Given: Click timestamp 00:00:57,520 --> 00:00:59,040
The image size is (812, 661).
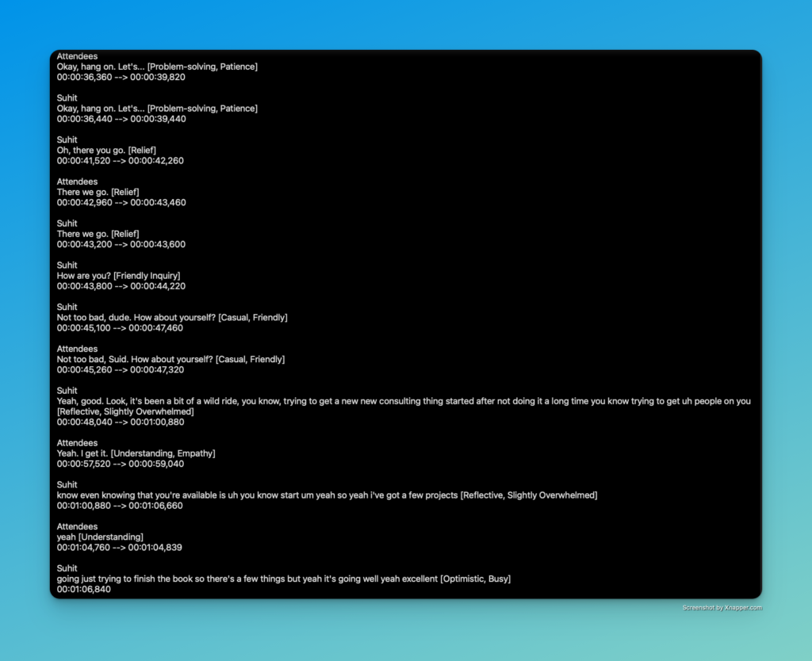Looking at the screenshot, I should 121,464.
